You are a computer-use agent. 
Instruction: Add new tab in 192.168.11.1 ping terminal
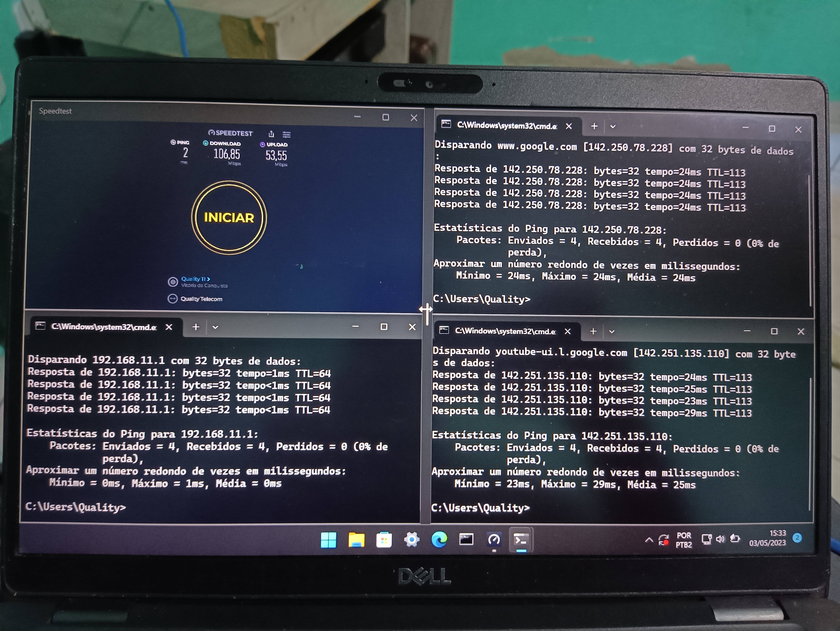[x=196, y=327]
